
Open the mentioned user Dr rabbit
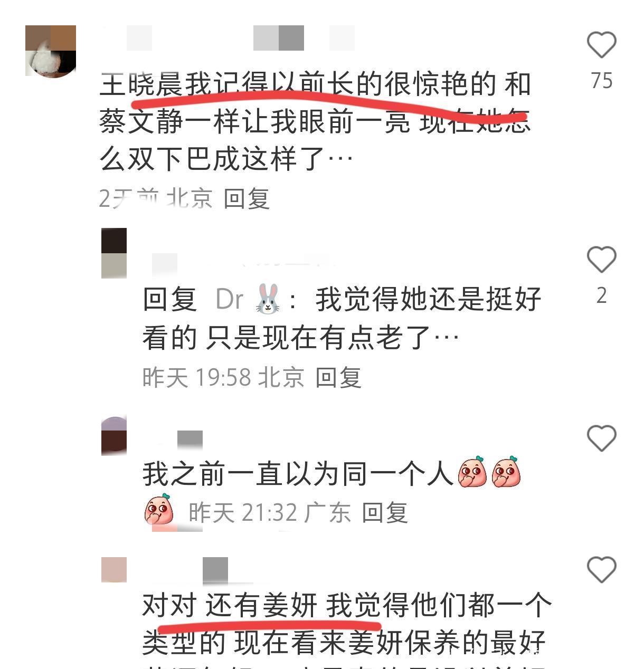pos(248,299)
